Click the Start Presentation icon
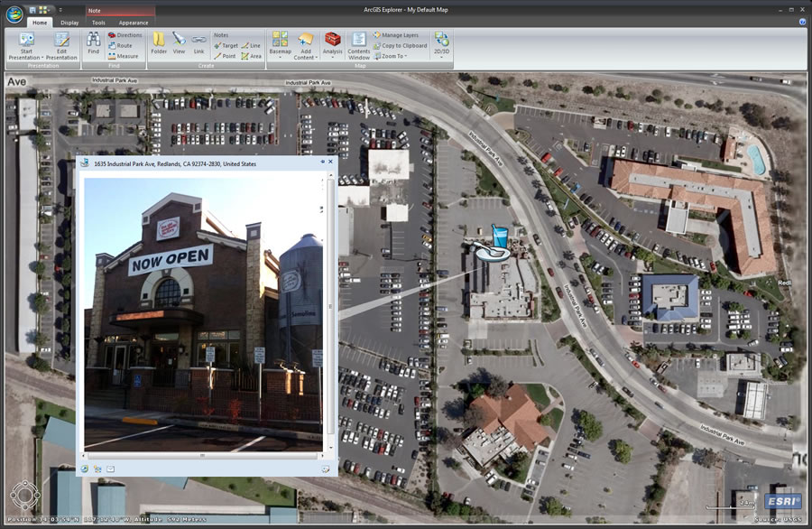812x529 pixels. pyautogui.click(x=26, y=40)
